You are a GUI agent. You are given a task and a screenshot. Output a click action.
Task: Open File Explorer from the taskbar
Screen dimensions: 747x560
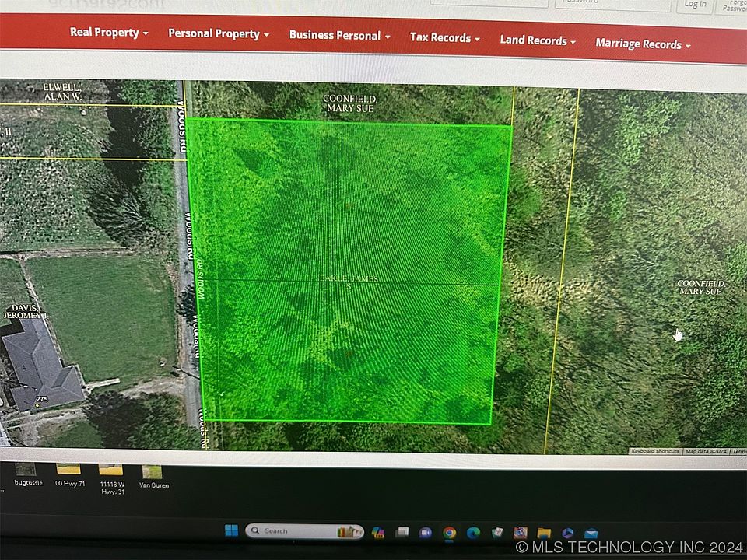point(544,534)
